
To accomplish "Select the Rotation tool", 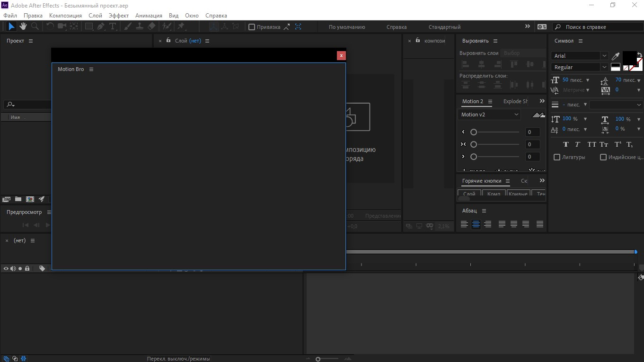I will (x=50, y=27).
